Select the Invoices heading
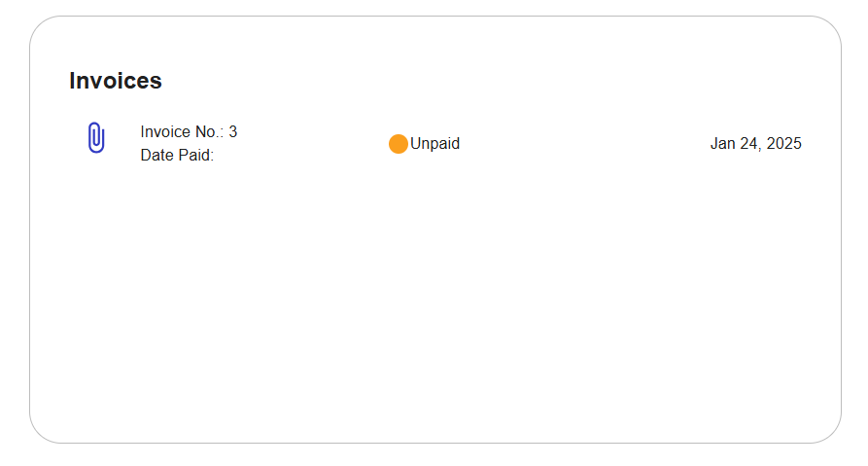The image size is (868, 466). (x=115, y=81)
